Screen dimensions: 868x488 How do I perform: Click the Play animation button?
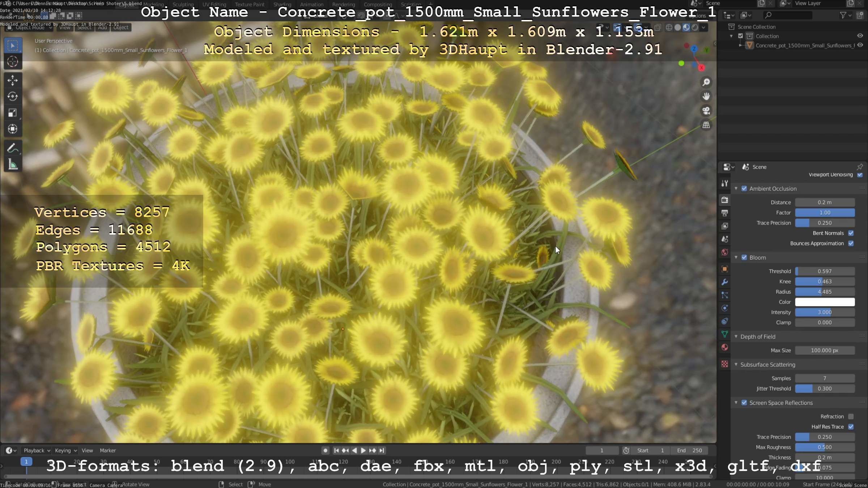pyautogui.click(x=363, y=450)
